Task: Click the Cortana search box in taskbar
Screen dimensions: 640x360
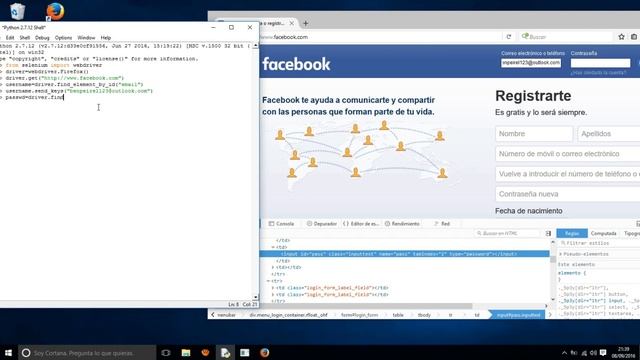Action: click(87, 353)
